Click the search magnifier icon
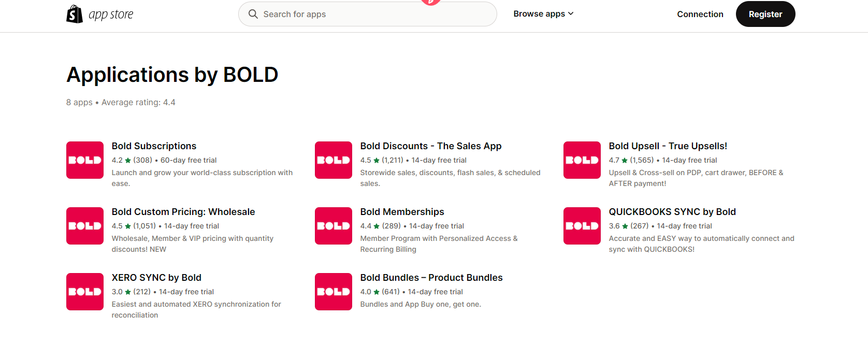The width and height of the screenshot is (868, 358). click(253, 14)
